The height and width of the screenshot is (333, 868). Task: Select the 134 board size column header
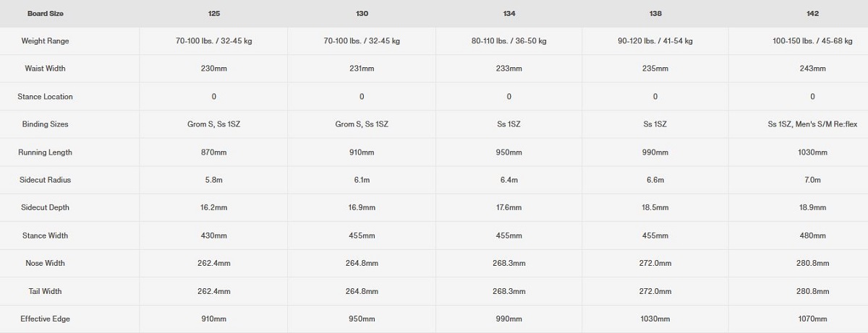(509, 14)
